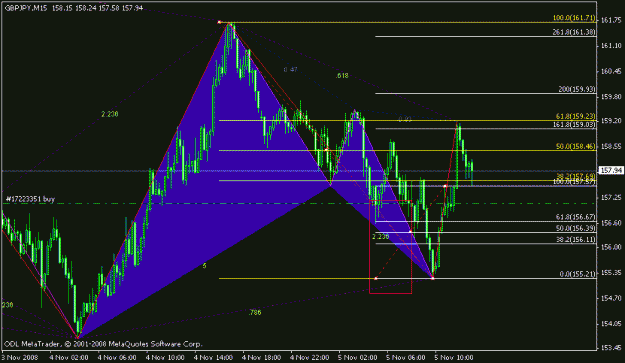Click the 100.0(161.71) Fibonacci level label

click(x=574, y=18)
